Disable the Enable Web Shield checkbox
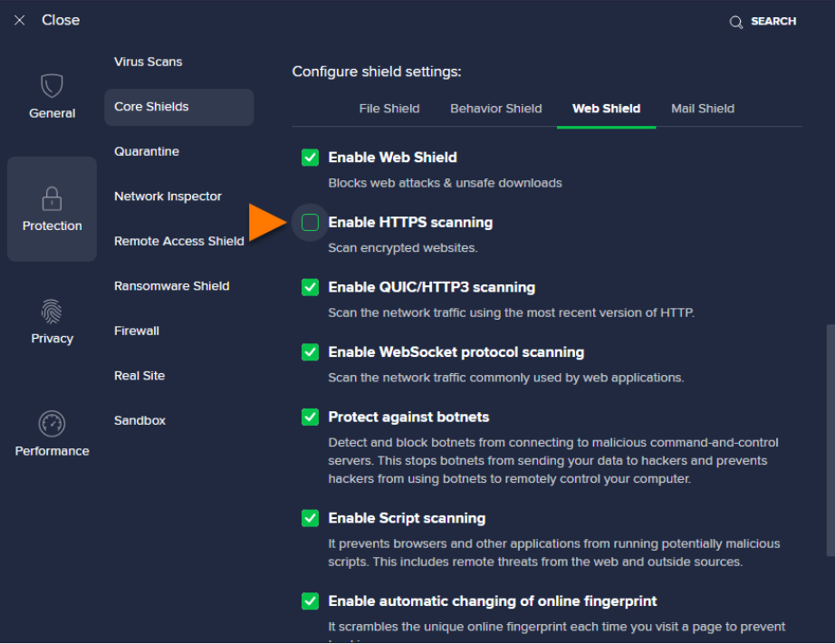 (311, 158)
